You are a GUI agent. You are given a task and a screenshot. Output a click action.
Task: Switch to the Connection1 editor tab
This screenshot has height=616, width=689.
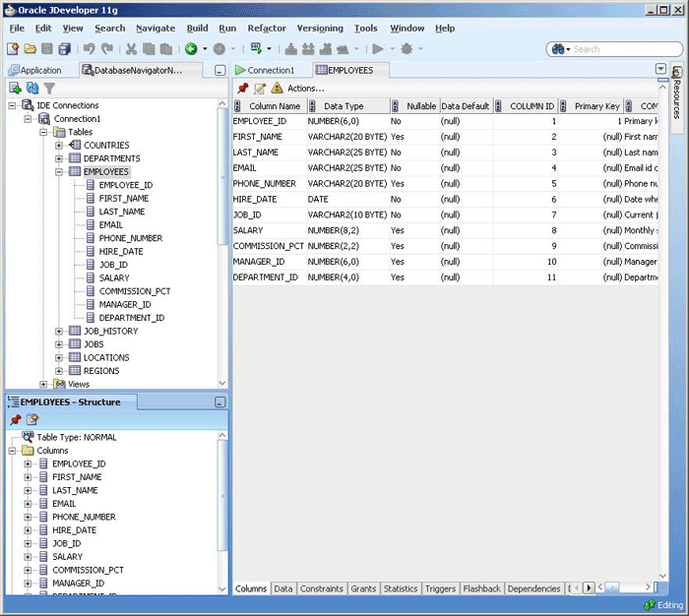click(x=270, y=70)
